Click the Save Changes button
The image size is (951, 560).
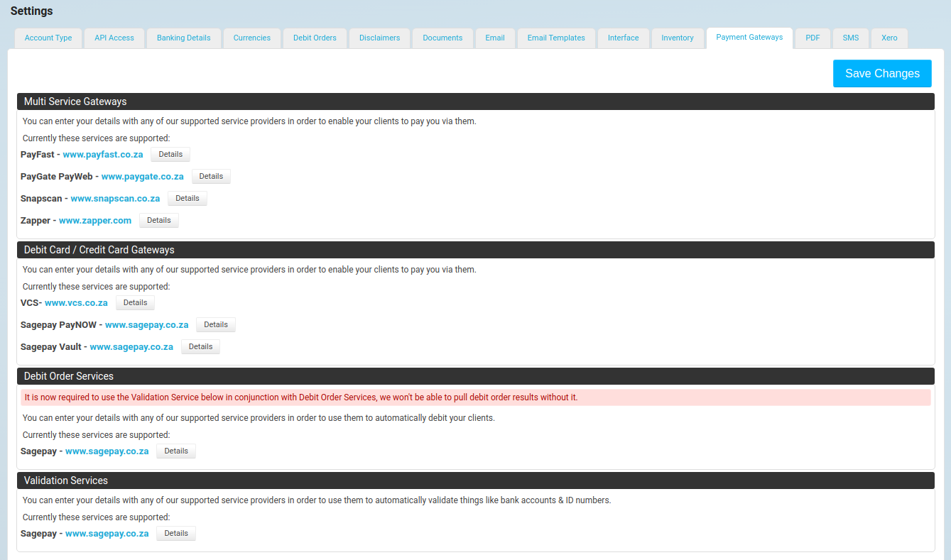[x=882, y=74]
